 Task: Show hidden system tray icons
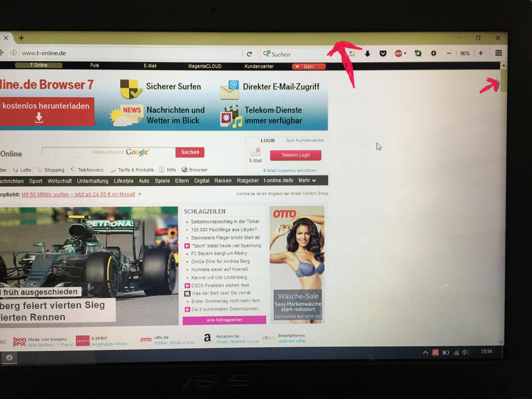point(425,353)
